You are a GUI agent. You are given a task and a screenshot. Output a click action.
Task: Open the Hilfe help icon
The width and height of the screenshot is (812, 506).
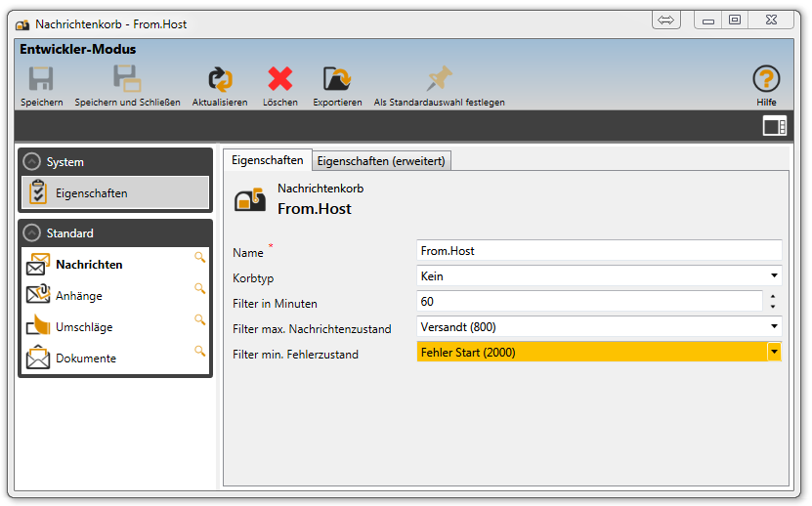coord(766,80)
